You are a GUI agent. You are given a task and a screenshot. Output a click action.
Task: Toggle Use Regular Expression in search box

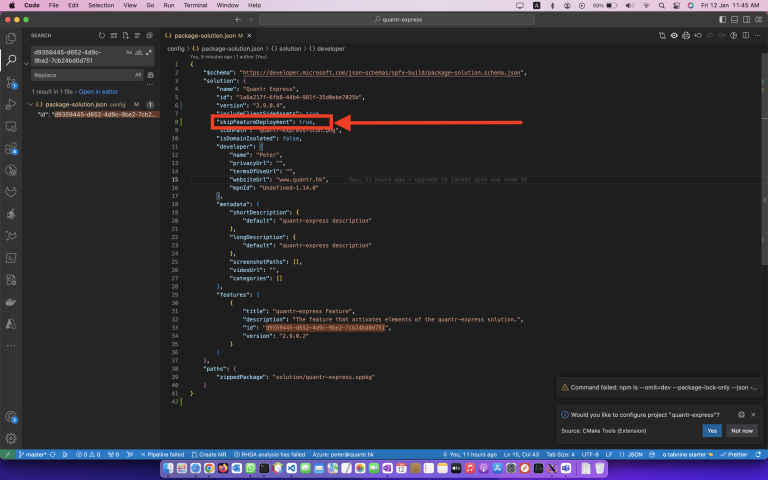click(148, 52)
